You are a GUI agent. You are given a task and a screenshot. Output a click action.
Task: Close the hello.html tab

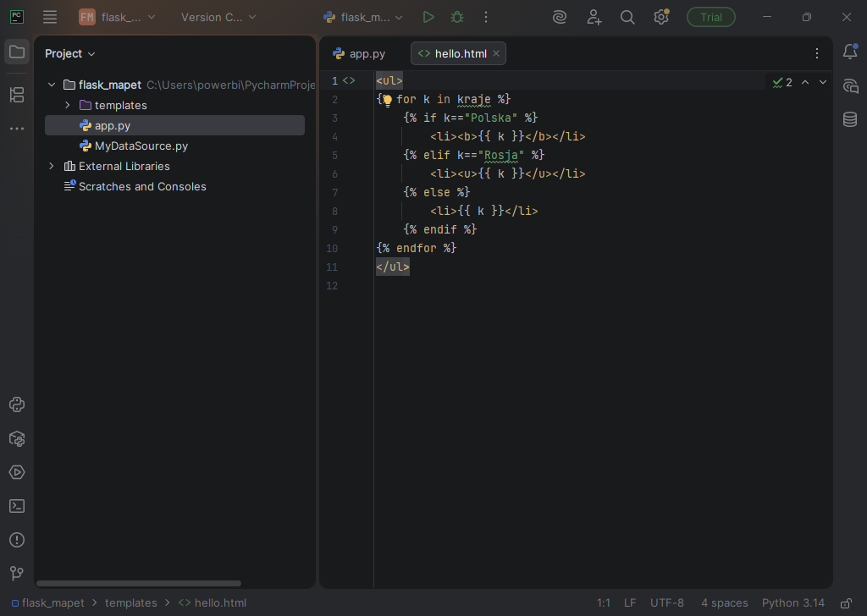coord(496,53)
